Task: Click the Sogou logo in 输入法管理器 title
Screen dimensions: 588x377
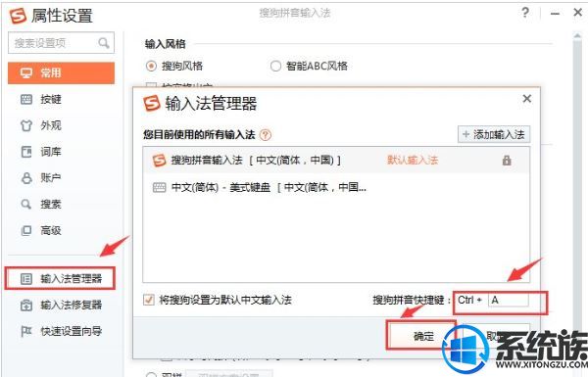Action: tap(152, 103)
